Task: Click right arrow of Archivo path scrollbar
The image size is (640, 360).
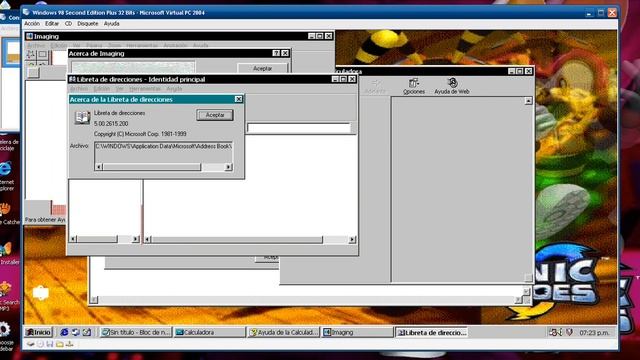Action: [229, 167]
